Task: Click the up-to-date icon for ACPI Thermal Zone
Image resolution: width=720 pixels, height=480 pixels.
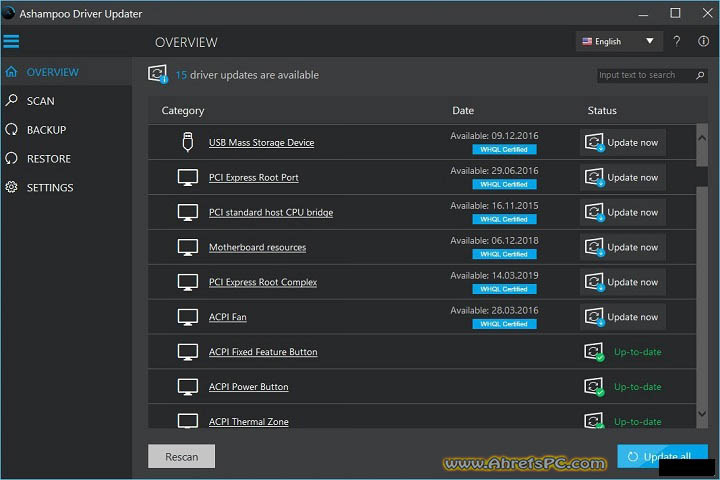Action: (x=594, y=421)
